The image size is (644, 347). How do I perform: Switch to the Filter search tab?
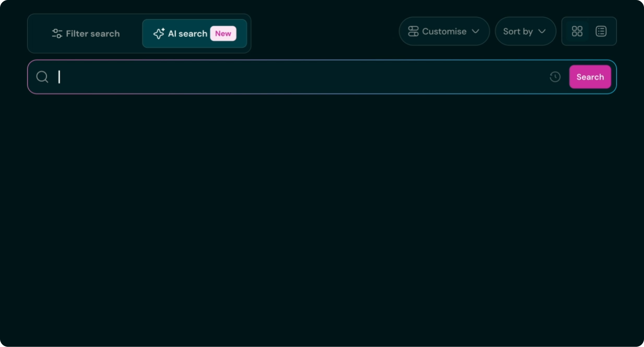pos(86,33)
